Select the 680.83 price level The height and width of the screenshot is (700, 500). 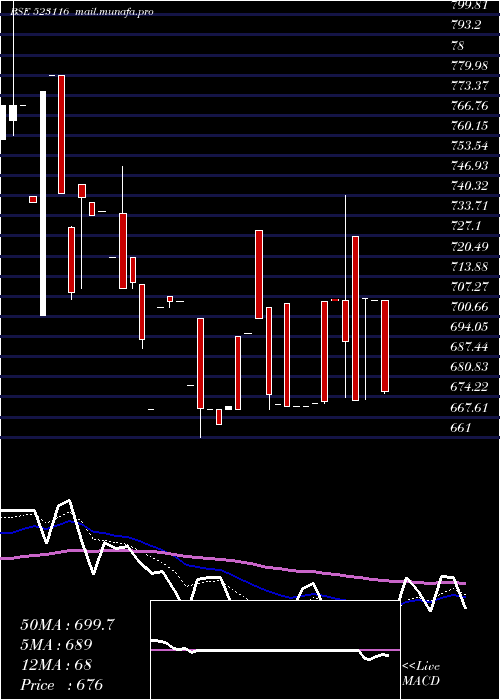click(x=471, y=367)
